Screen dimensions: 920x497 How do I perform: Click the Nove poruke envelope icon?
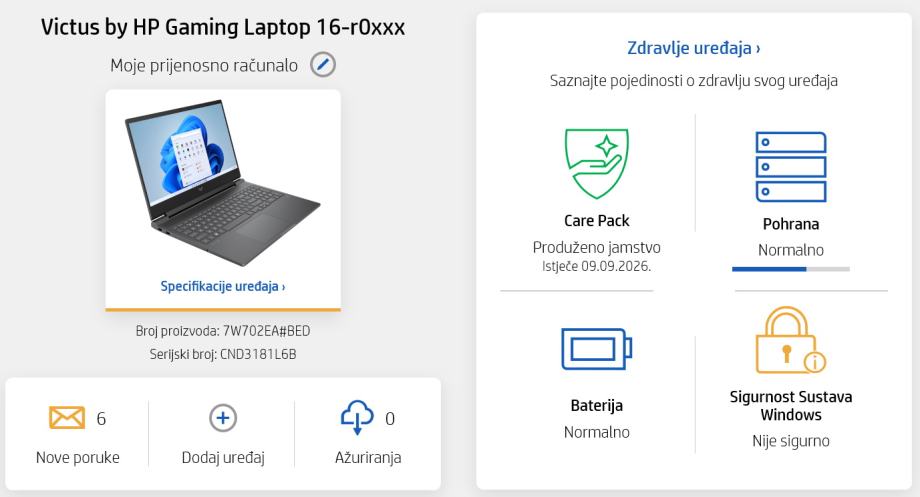(x=67, y=418)
